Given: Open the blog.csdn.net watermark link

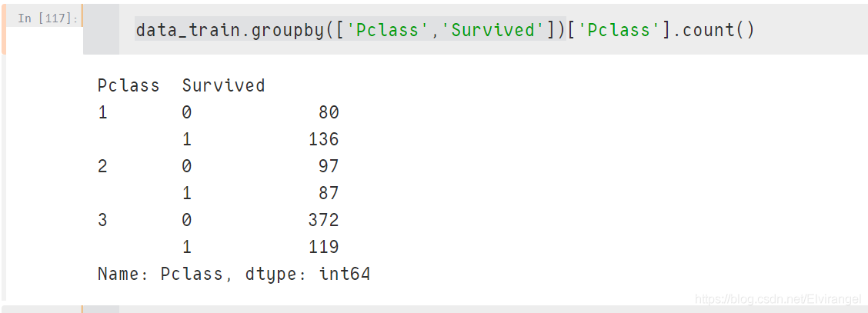Looking at the screenshot, I should [776, 298].
